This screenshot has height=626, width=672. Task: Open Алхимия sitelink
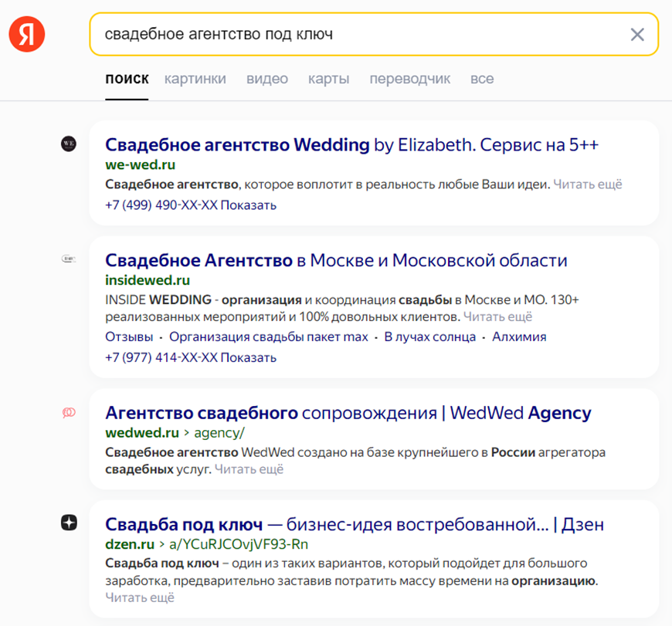pos(519,337)
